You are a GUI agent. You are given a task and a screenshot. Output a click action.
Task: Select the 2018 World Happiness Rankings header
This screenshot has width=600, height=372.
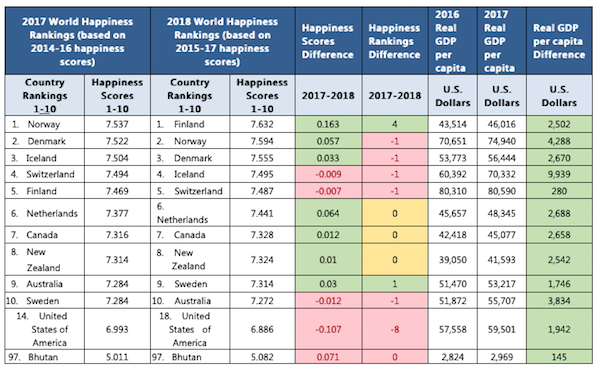(x=223, y=41)
